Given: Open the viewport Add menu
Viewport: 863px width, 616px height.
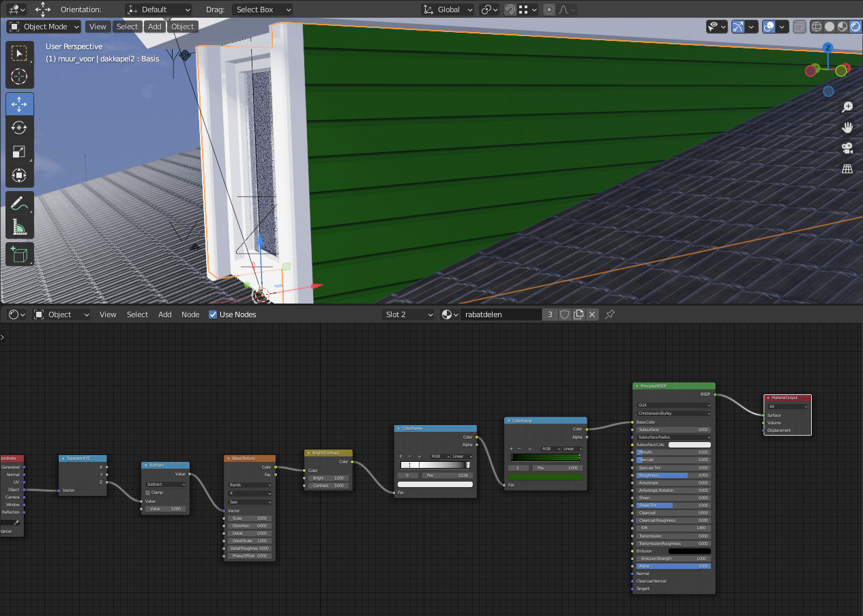Looking at the screenshot, I should [x=155, y=27].
